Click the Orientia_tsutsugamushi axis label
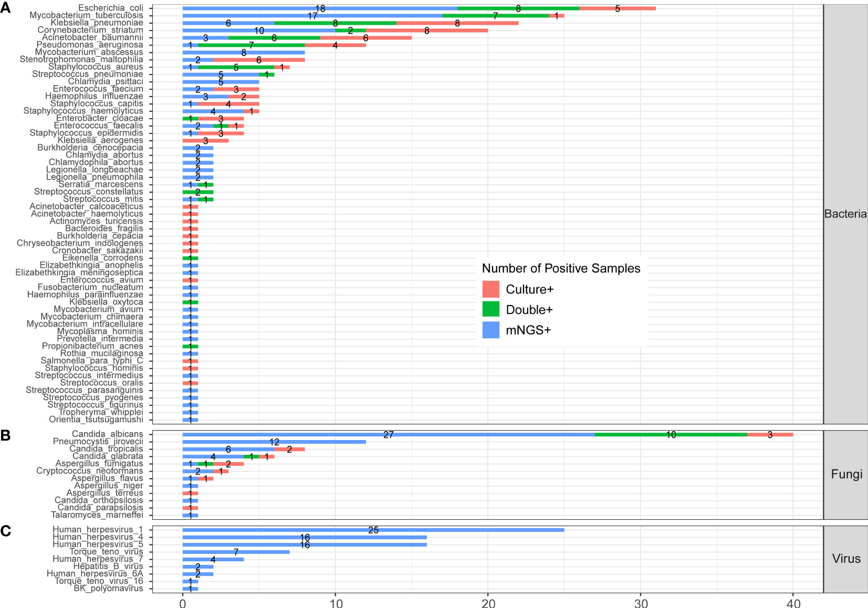The height and width of the screenshot is (608, 868). click(96, 420)
